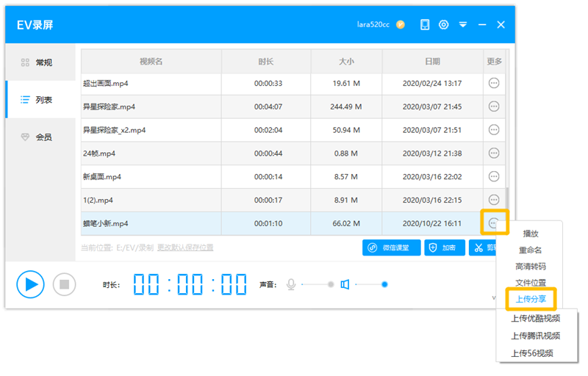Viewport: 588px width, 376px height.
Task: Select the 异星探险家_x2.mp4 file name
Action: 114,130
